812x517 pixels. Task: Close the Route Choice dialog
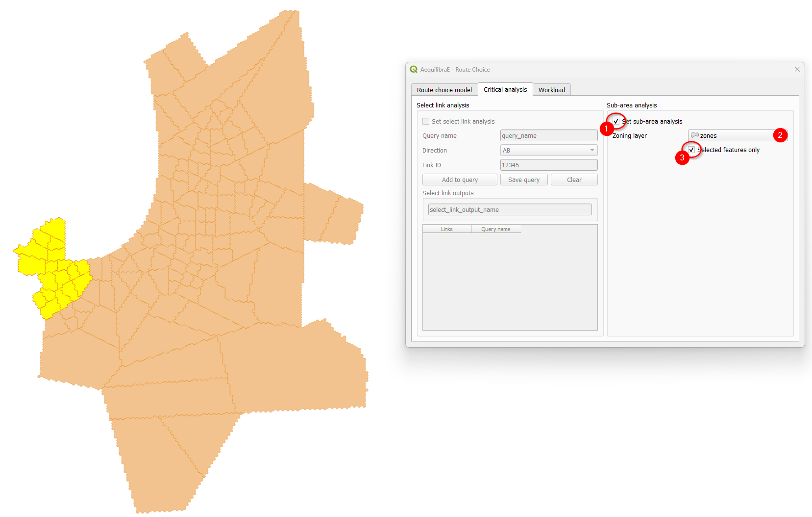click(x=797, y=69)
